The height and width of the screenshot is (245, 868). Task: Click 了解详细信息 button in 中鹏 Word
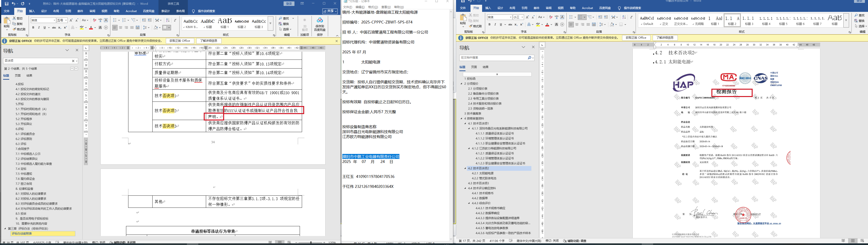pyautogui.click(x=665, y=38)
